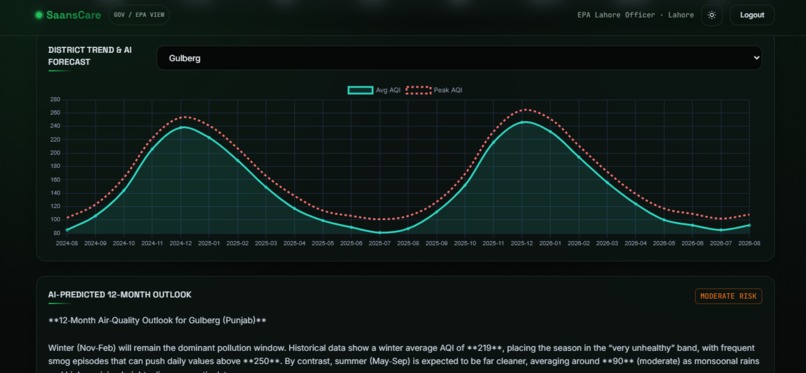Click the 2025-04 x-axis label
Viewport: 806px width, 373px height.
point(295,243)
